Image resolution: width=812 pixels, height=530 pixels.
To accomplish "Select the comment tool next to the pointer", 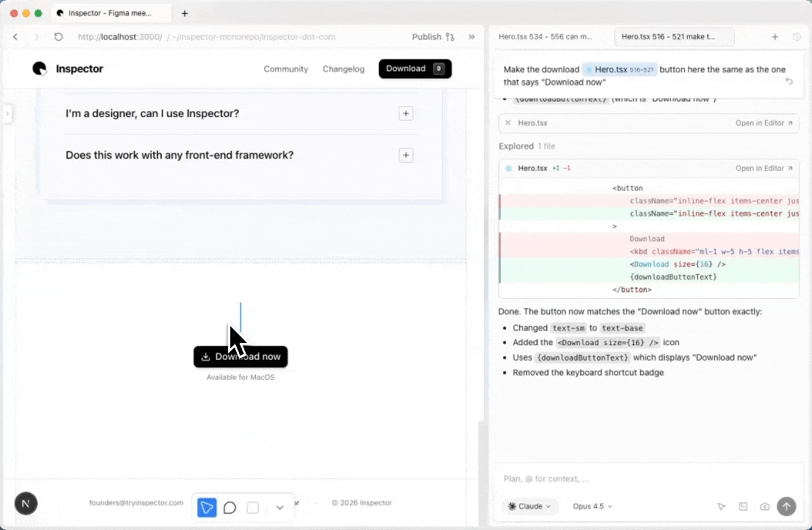I will (229, 506).
